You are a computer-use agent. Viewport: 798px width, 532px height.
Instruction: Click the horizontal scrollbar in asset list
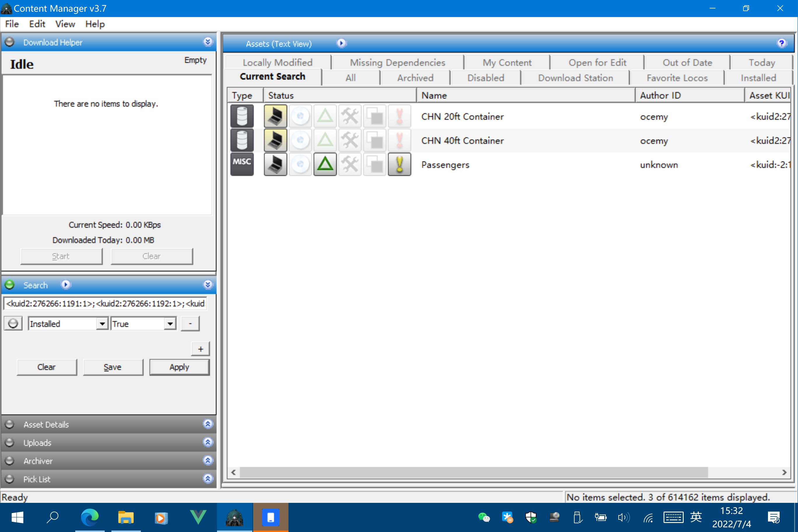tap(474, 472)
